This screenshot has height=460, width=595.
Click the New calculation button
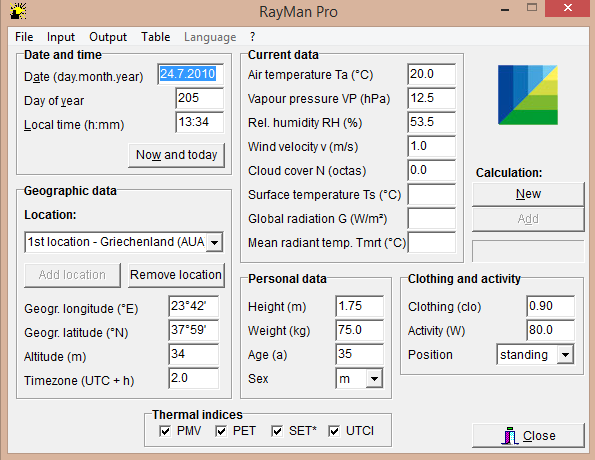click(528, 194)
